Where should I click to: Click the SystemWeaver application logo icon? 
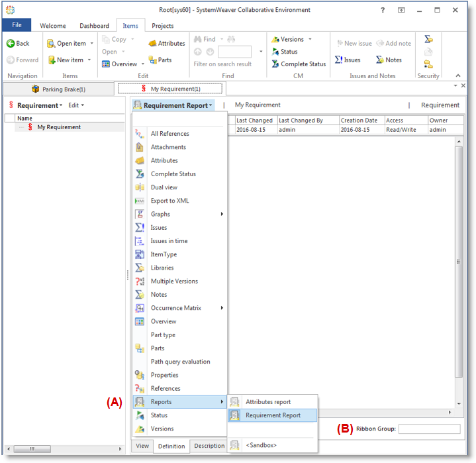[x=10, y=10]
